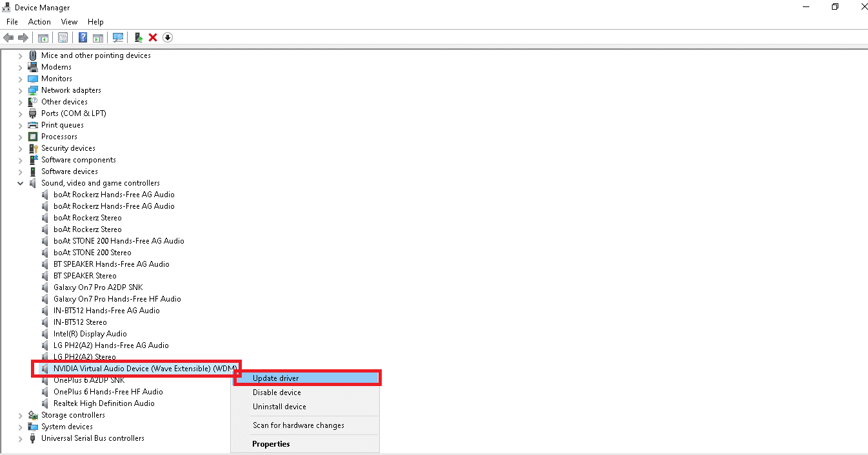Click the Scan for hardware changes toolbar icon
The width and height of the screenshot is (868, 455).
point(118,37)
